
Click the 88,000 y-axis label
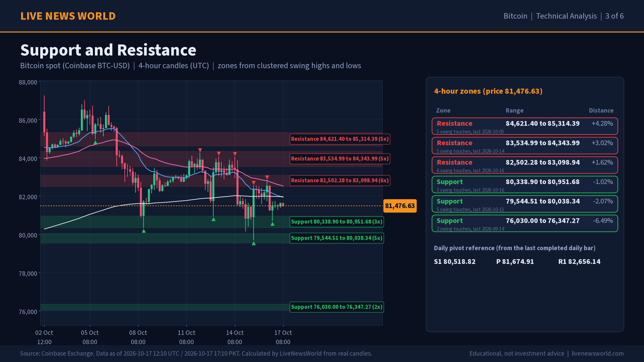coord(28,82)
